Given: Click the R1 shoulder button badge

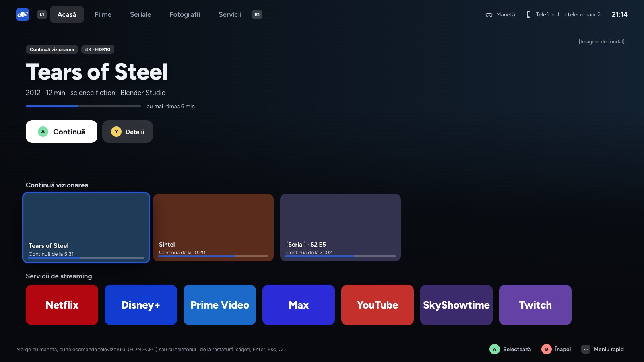Looking at the screenshot, I should pos(257,14).
